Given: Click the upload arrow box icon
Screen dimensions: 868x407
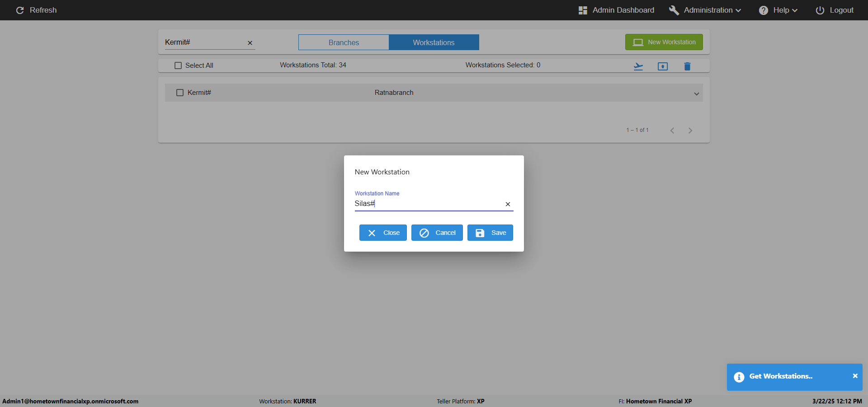Looking at the screenshot, I should point(663,66).
